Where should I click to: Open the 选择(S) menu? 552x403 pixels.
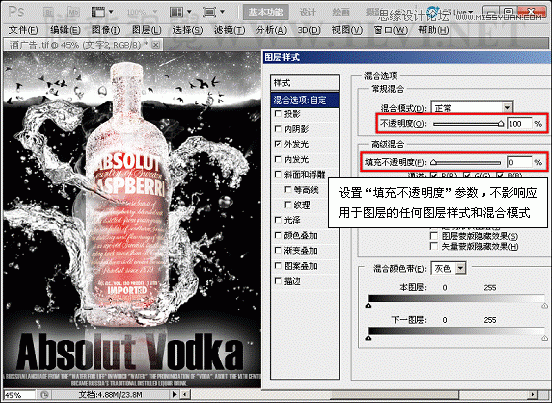point(188,30)
